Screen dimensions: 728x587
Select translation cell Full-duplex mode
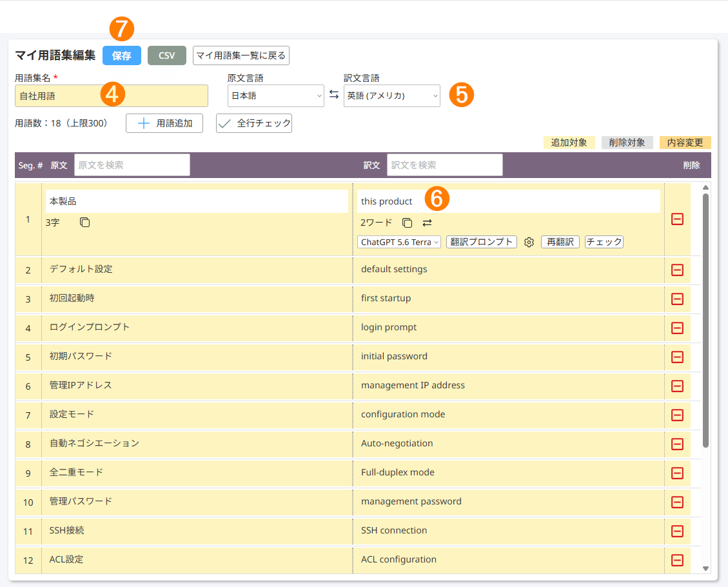(508, 473)
